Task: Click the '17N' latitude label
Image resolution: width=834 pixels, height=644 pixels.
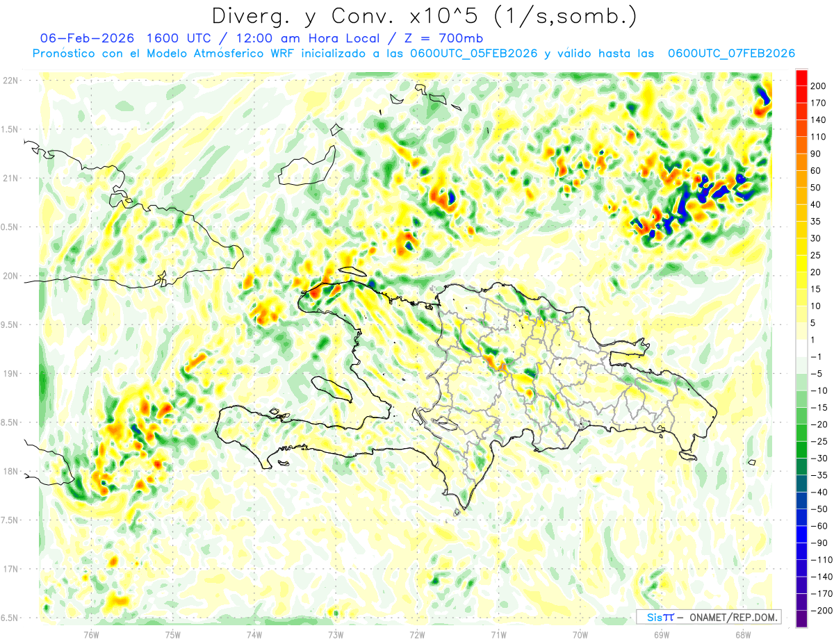Action: (x=12, y=569)
